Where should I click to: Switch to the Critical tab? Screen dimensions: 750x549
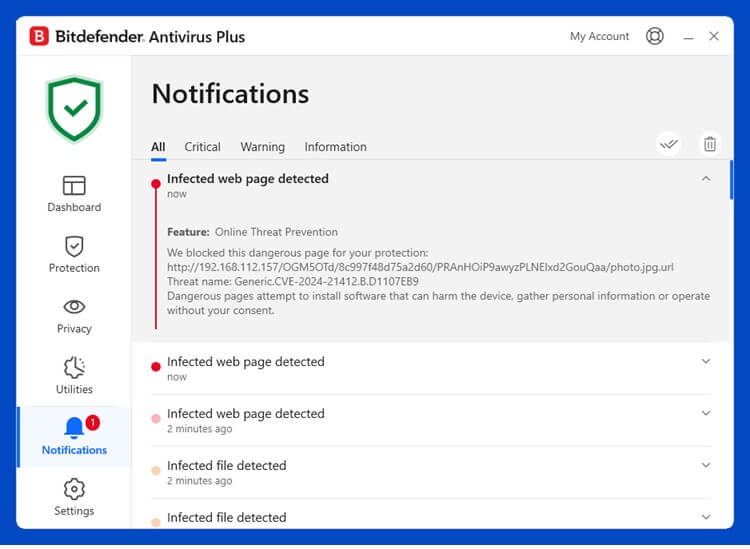(x=202, y=147)
